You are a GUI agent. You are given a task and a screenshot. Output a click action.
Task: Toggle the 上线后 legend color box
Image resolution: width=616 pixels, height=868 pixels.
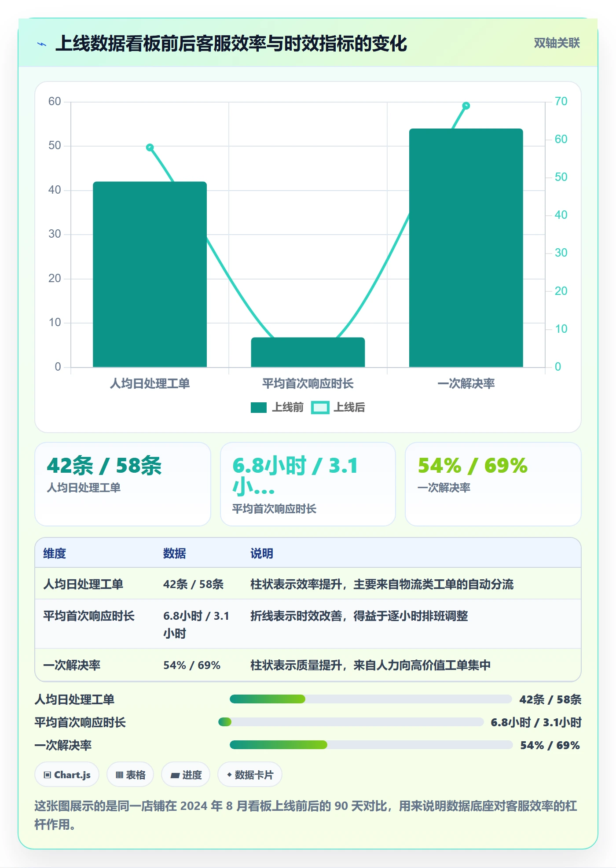320,408
